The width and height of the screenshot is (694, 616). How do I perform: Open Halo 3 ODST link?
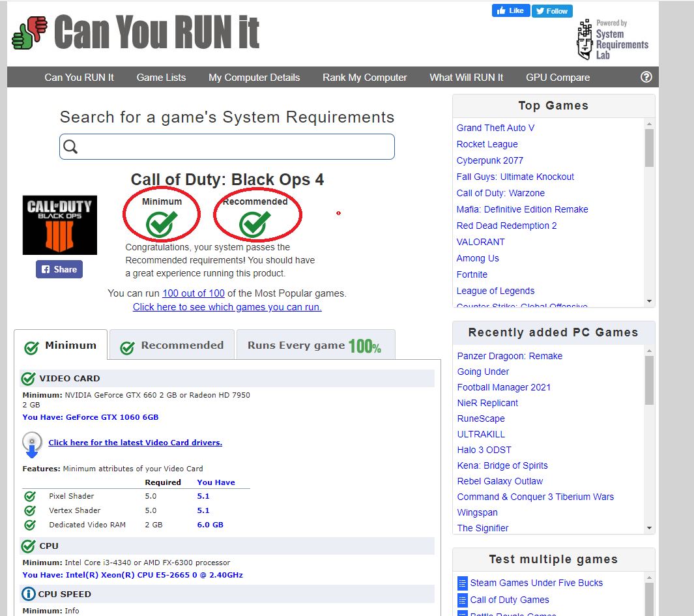tap(484, 450)
